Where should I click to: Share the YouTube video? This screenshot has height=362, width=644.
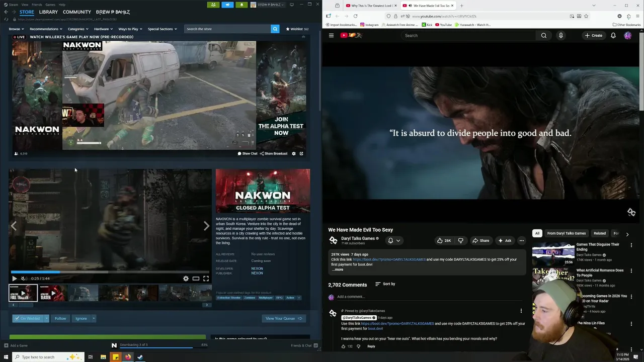click(480, 240)
